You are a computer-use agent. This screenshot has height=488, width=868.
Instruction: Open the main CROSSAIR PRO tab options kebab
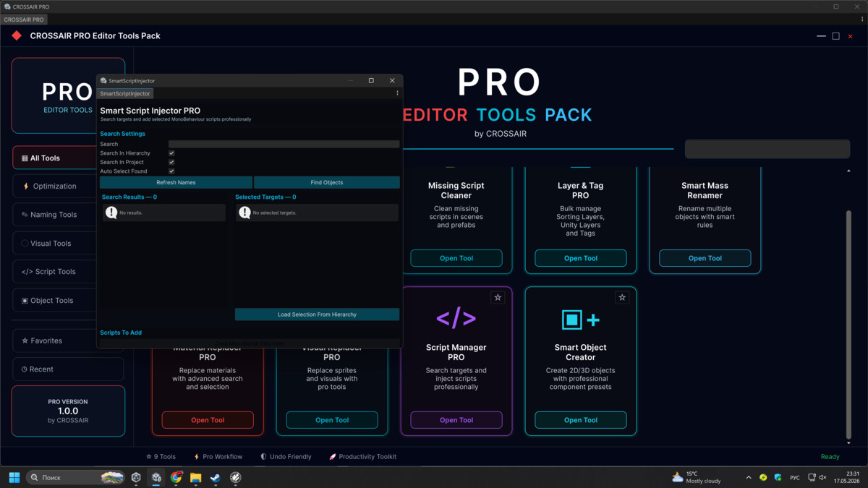pos(862,20)
